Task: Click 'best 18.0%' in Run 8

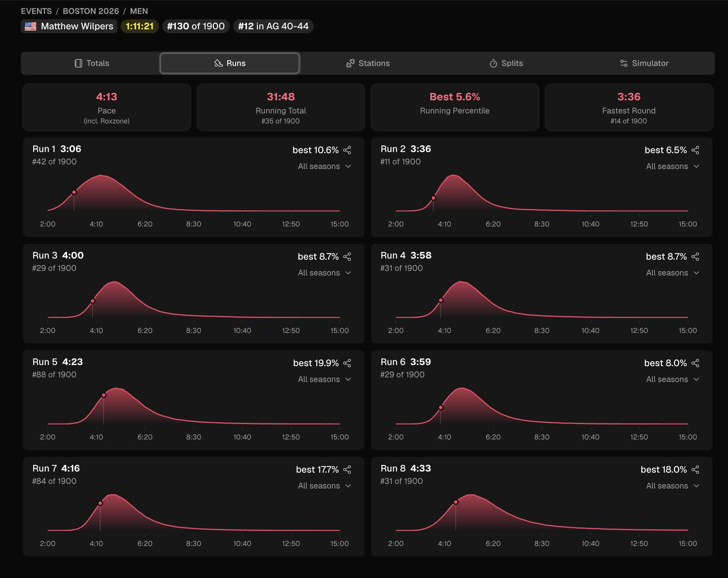Action: click(x=664, y=470)
